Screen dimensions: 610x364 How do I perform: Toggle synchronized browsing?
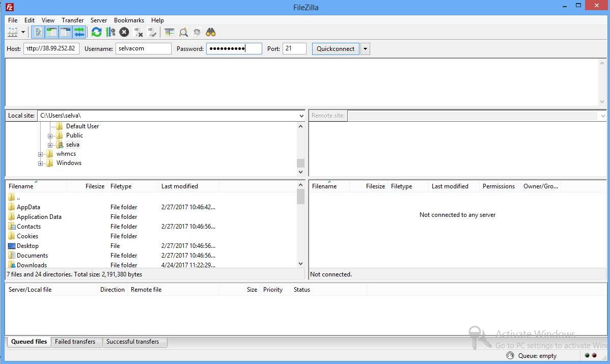(x=197, y=32)
